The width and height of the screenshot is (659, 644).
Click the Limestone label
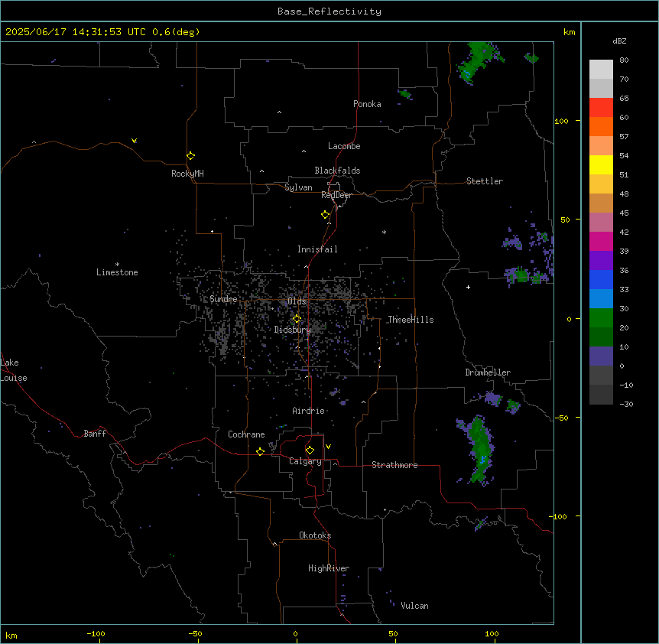pos(117,272)
